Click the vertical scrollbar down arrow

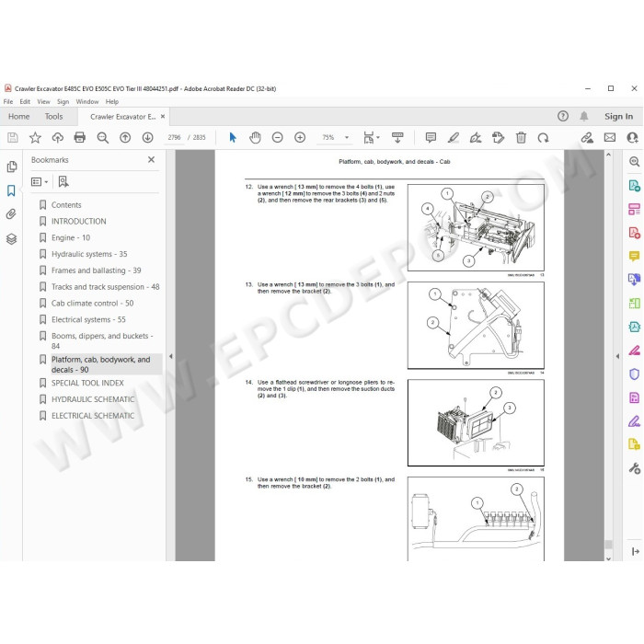[x=608, y=558]
